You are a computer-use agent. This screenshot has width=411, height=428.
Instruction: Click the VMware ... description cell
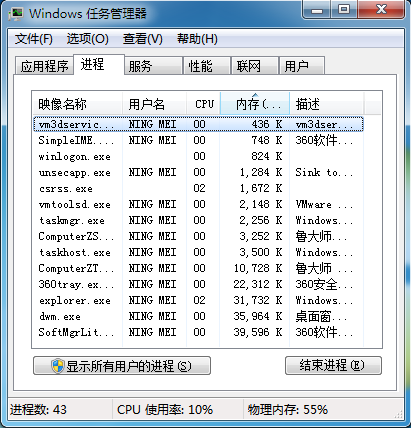click(324, 204)
